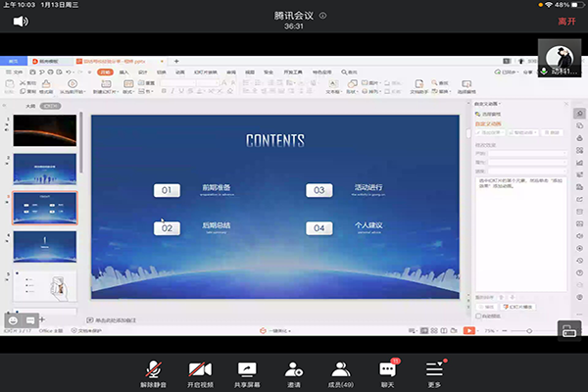Open the 邀请 invite icon
The image size is (588, 392).
(x=294, y=370)
